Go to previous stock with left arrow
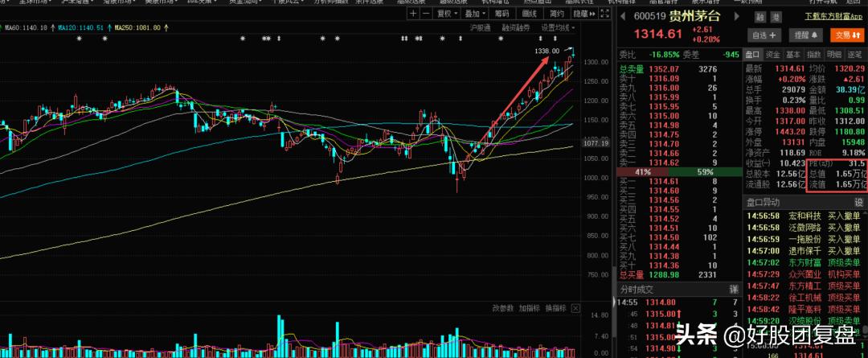 (x=622, y=15)
